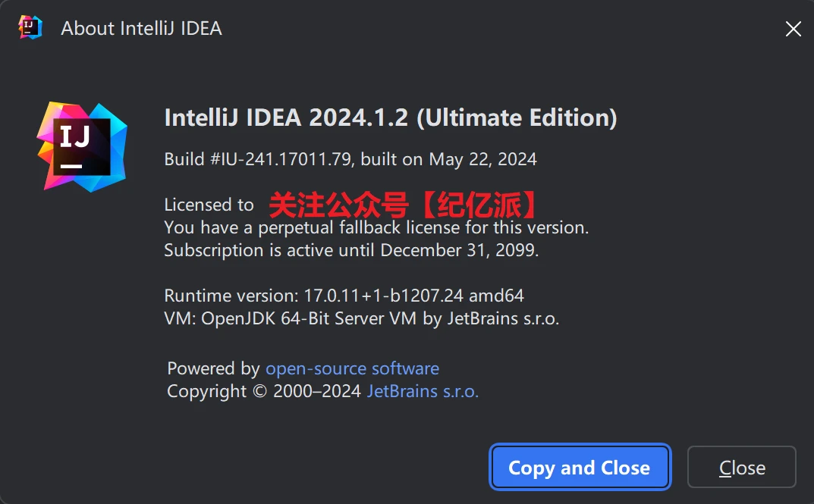Click the Copyright © 2000–2024 text
The width and height of the screenshot is (814, 504).
pyautogui.click(x=265, y=391)
